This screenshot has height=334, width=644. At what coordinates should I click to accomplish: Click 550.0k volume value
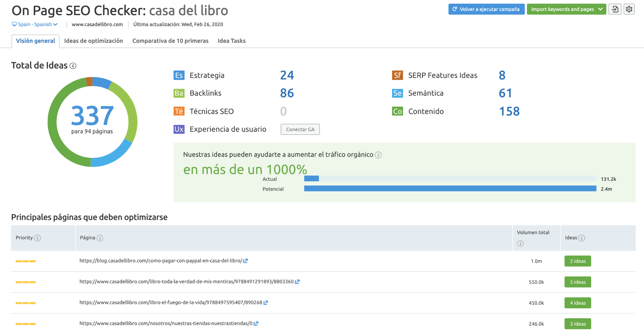coord(536,282)
